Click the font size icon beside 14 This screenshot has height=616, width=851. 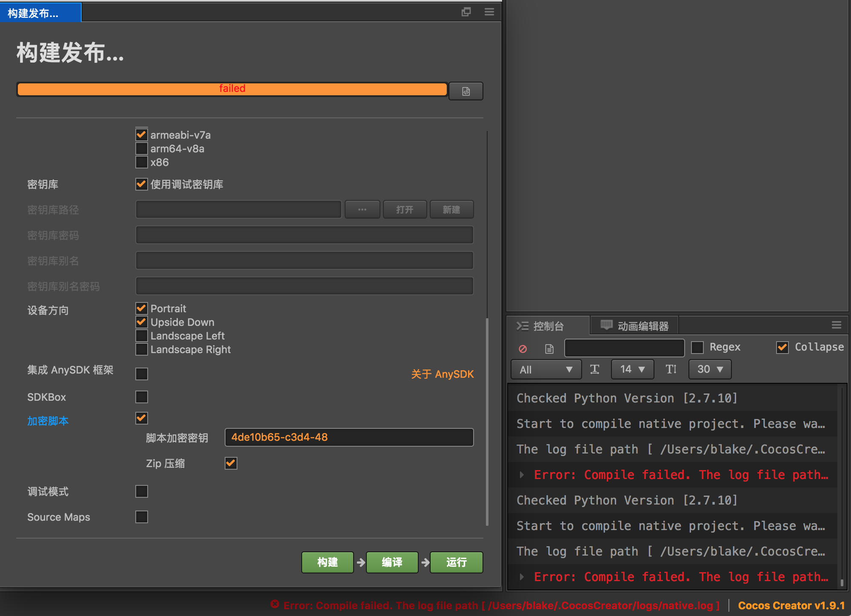click(594, 369)
